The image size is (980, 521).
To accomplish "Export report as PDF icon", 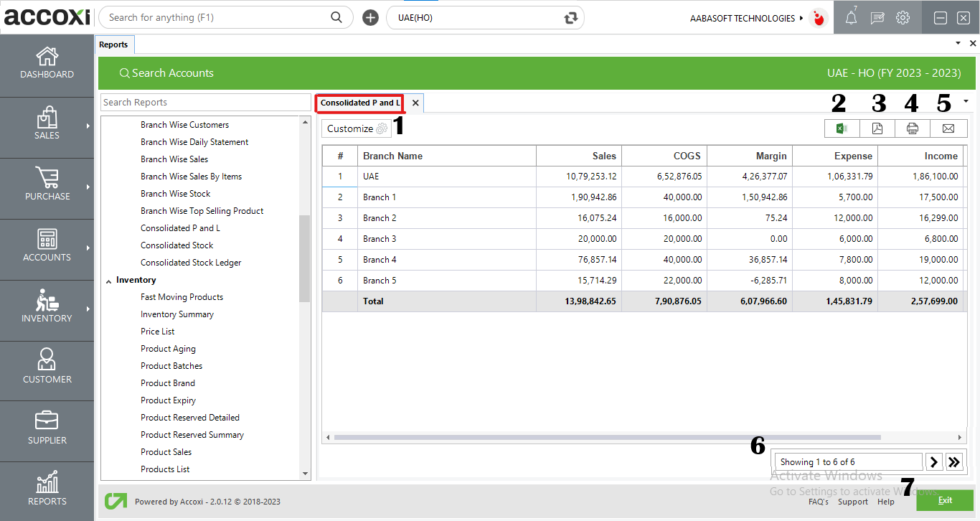I will [877, 128].
